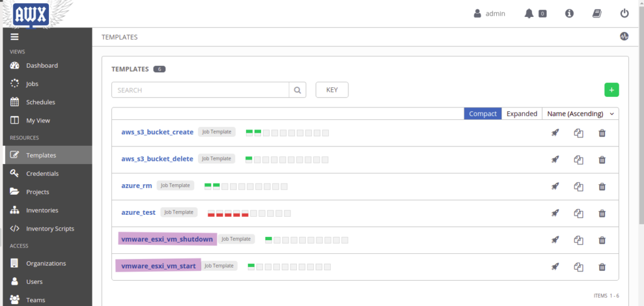The width and height of the screenshot is (644, 306).
Task: Open the vmware_esxi_vm_start template link
Action: point(158,266)
